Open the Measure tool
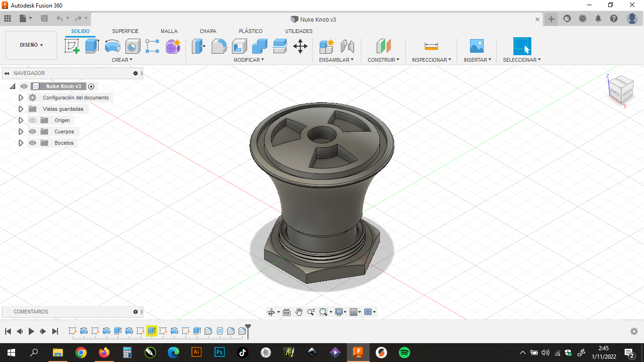This screenshot has height=362, width=644. pyautogui.click(x=431, y=46)
